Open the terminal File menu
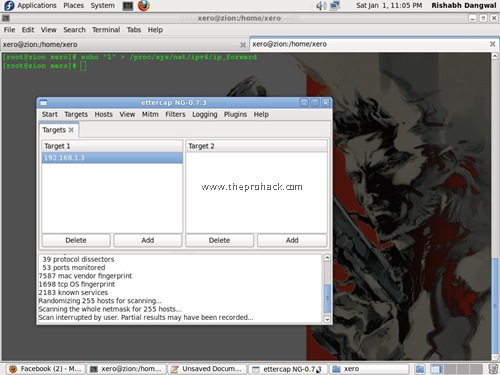 tap(9, 30)
